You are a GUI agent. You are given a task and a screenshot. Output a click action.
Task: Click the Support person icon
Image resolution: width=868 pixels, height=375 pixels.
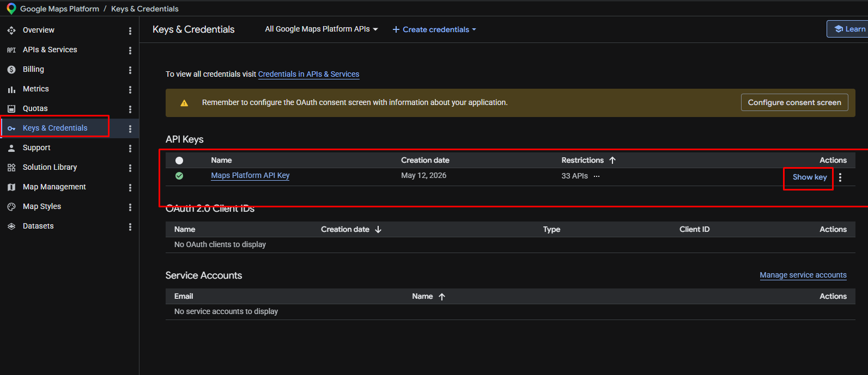pyautogui.click(x=11, y=148)
